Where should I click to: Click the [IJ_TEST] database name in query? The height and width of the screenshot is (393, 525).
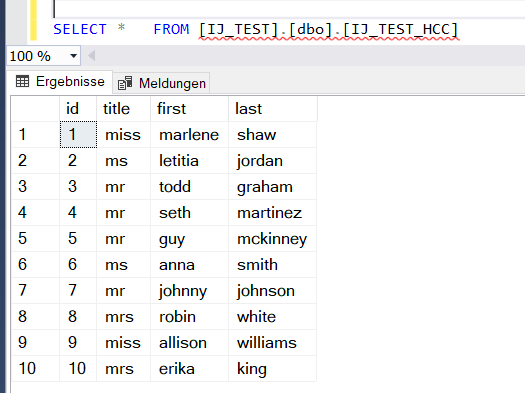point(238,29)
